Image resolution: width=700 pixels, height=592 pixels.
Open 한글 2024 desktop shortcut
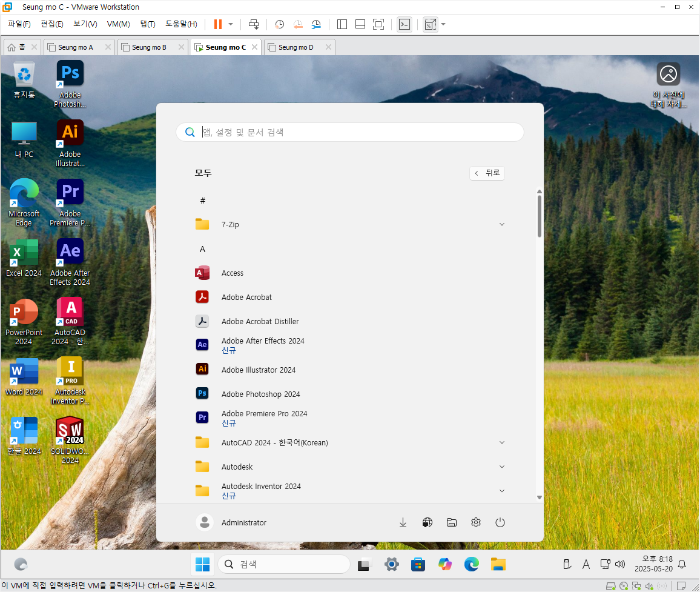pos(24,436)
